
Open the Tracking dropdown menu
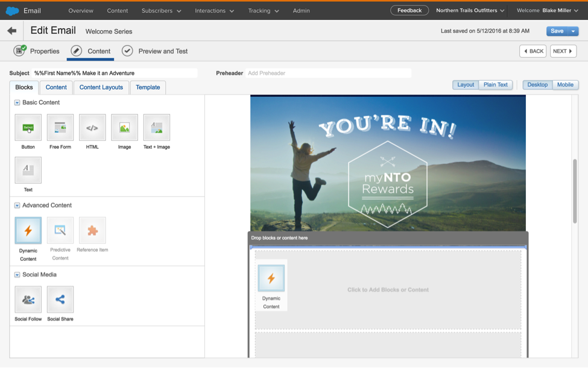pyautogui.click(x=264, y=11)
